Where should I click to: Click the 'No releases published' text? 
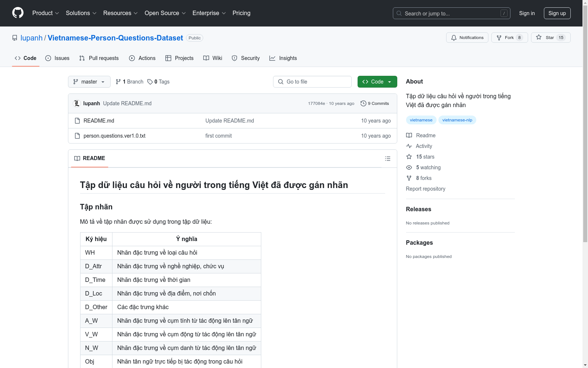click(428, 223)
